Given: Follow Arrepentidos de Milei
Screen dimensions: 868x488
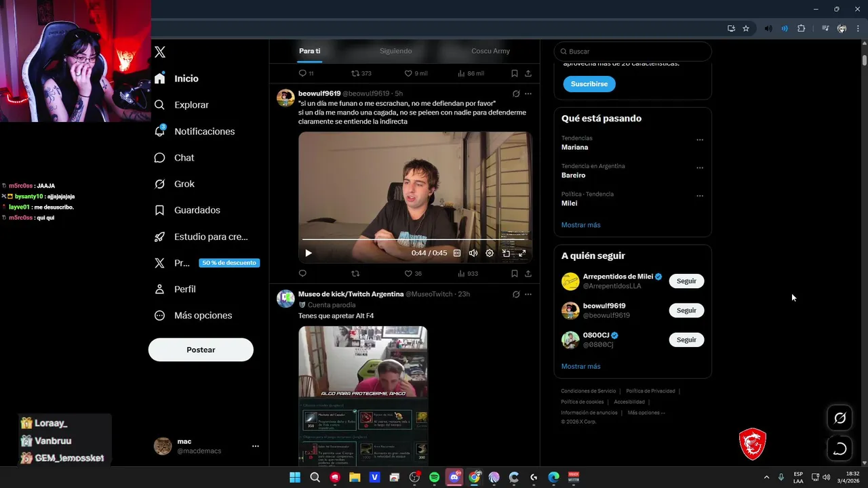Looking at the screenshot, I should tap(686, 281).
